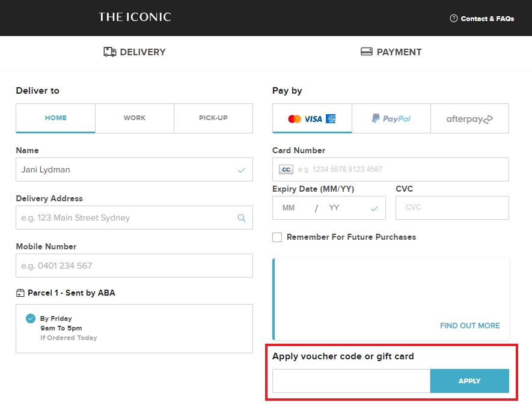Choose PayPal as payment method
This screenshot has height=414, width=532.
pyautogui.click(x=391, y=118)
